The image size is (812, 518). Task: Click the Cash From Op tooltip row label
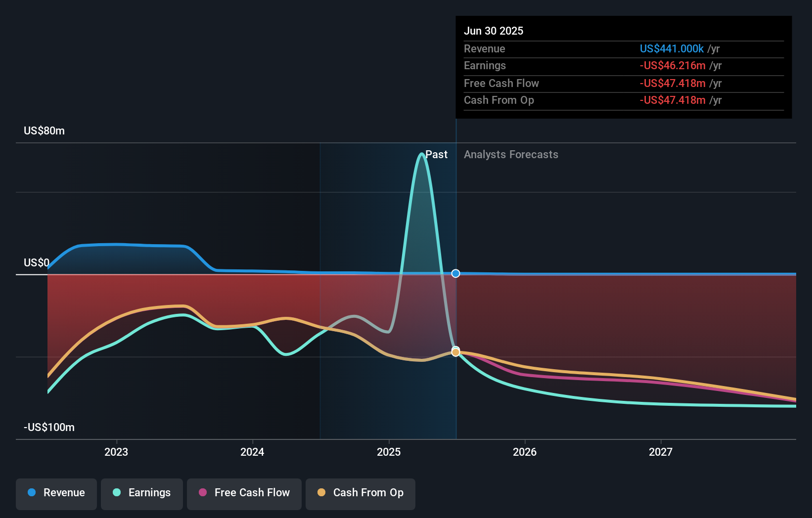499,100
